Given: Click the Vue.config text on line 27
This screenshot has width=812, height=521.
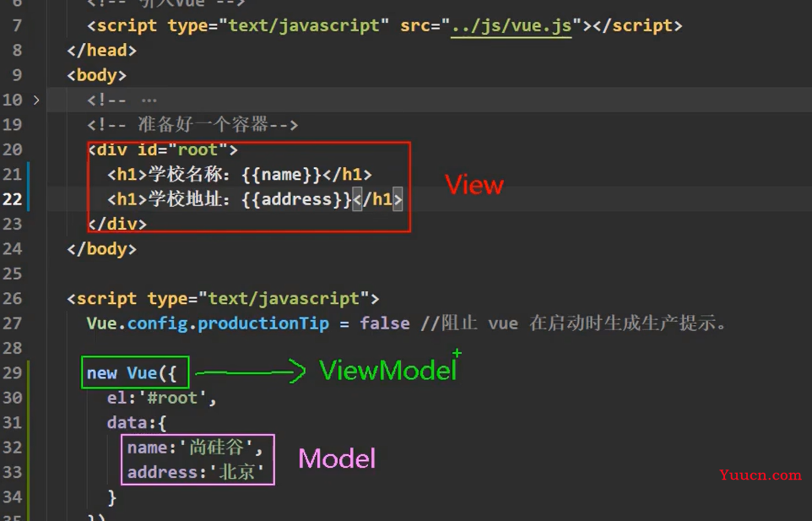Looking at the screenshot, I should point(138,323).
